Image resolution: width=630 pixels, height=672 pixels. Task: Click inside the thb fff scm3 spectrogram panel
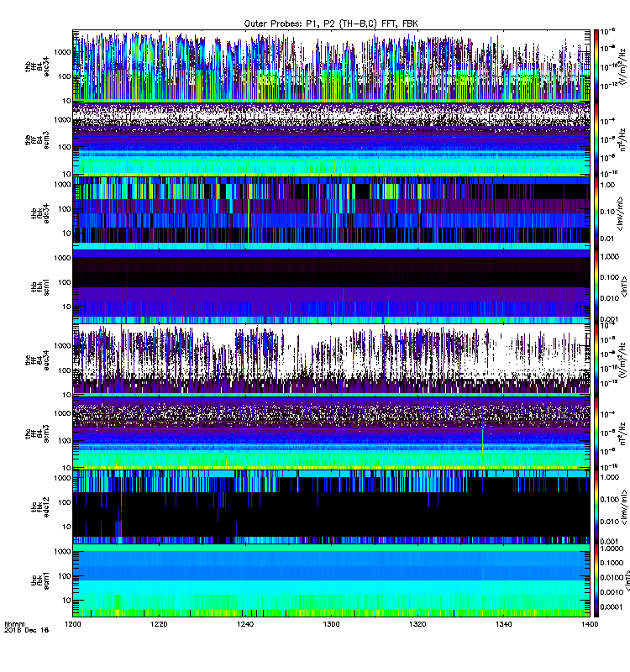coord(331,139)
